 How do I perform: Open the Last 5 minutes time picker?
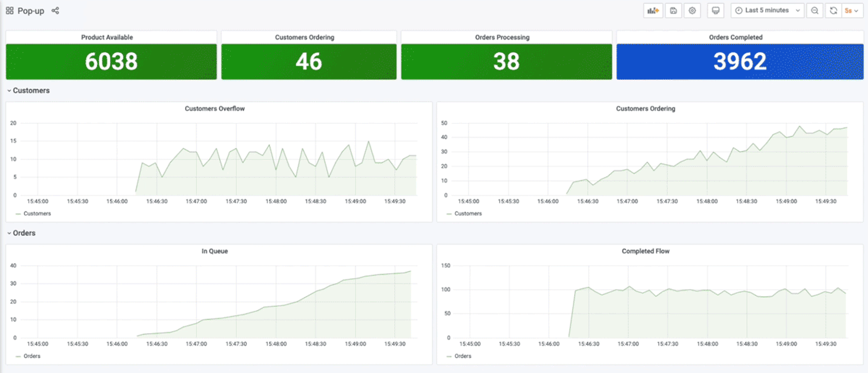point(767,11)
